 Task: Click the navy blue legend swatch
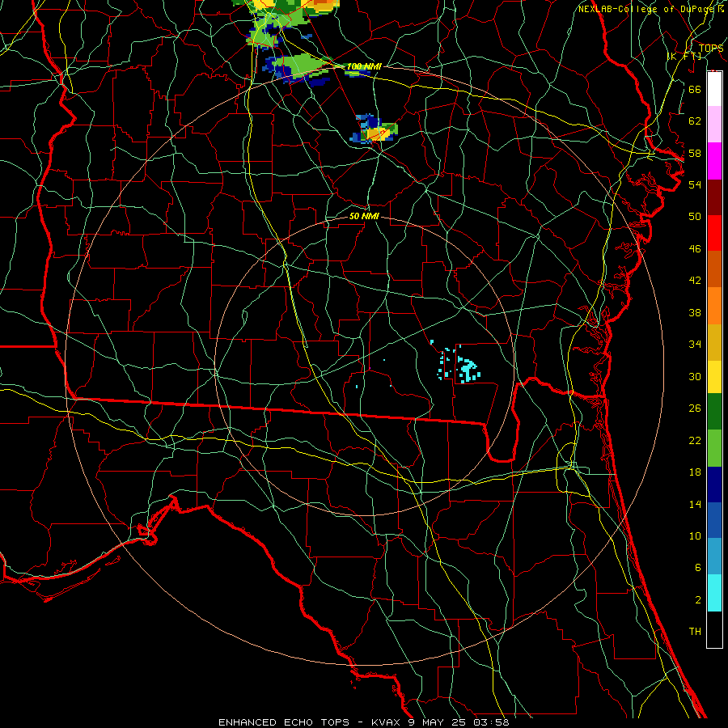[x=714, y=485]
